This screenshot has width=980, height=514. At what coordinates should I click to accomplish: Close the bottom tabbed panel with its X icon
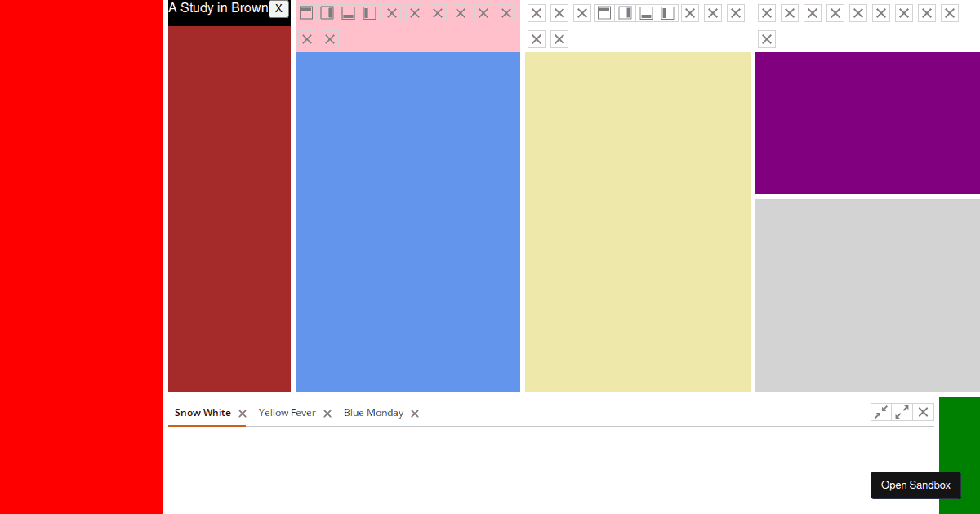pyautogui.click(x=923, y=412)
